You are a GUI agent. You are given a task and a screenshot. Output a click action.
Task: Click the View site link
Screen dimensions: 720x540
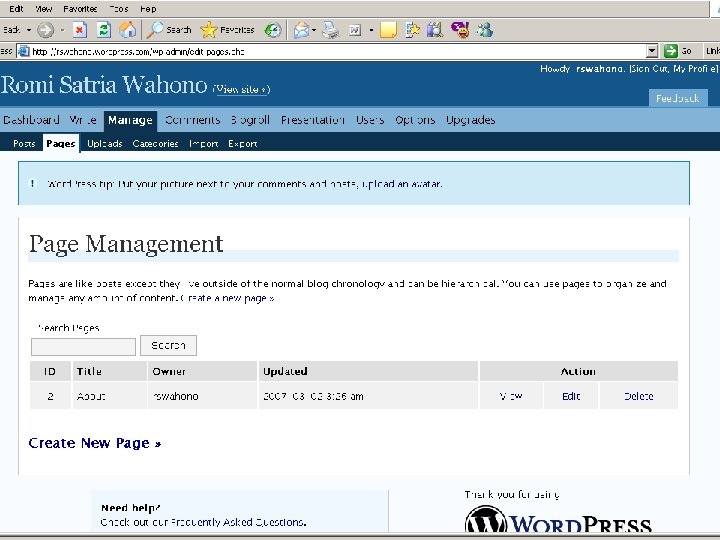[241, 89]
